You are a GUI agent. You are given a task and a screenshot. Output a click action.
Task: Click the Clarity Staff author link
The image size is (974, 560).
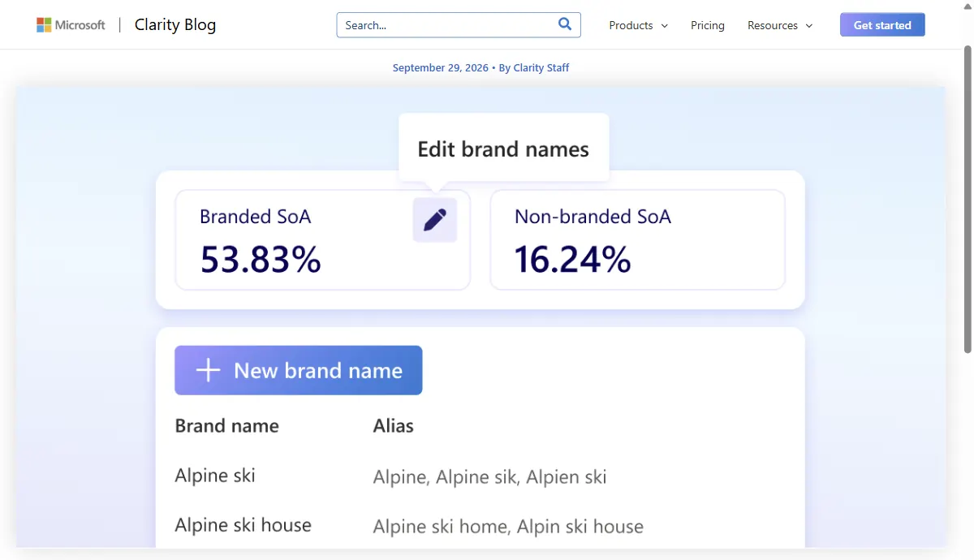(541, 68)
